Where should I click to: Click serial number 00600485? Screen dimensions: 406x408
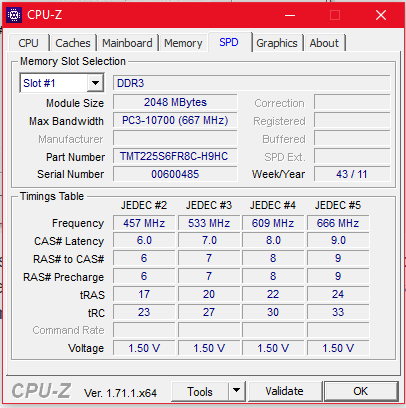pyautogui.click(x=175, y=174)
